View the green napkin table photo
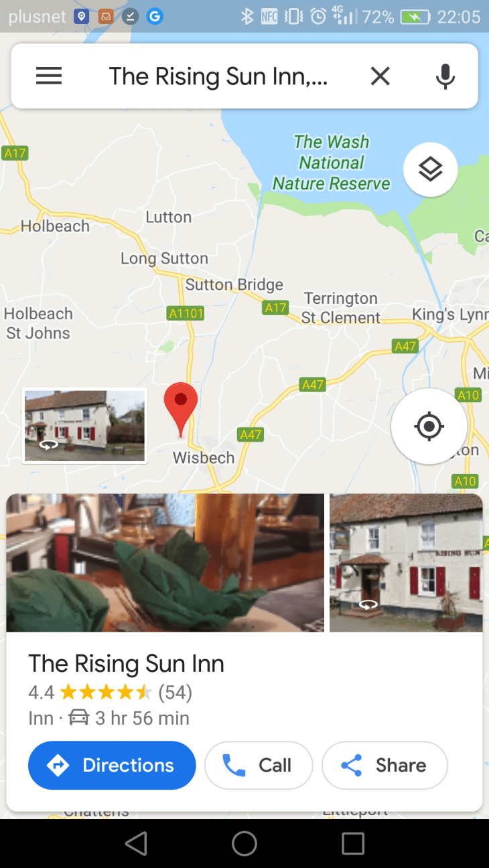489x868 pixels. click(x=165, y=563)
